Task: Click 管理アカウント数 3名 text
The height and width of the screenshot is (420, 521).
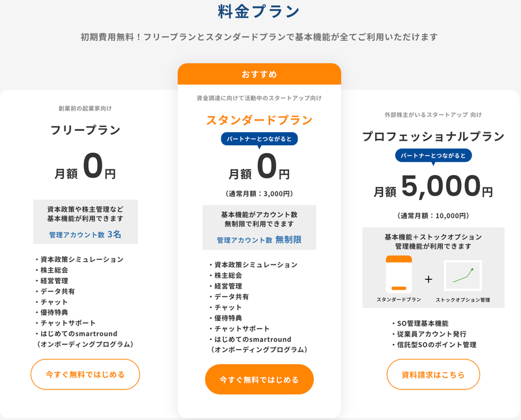Action: coord(85,234)
